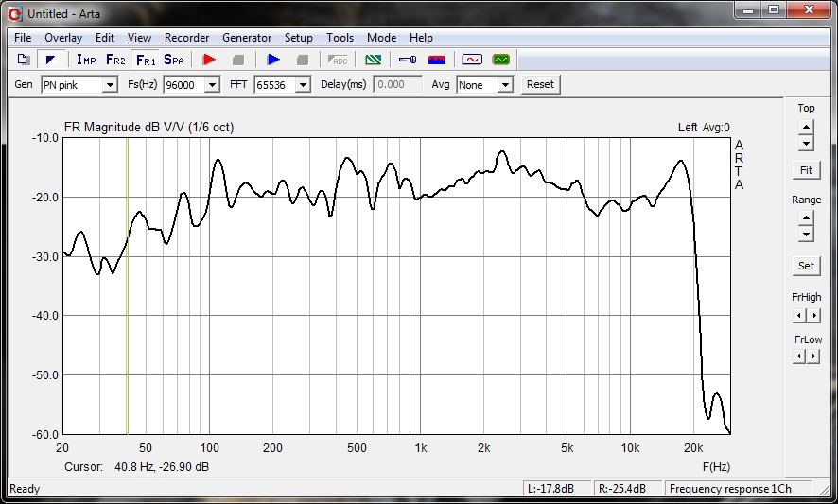This screenshot has width=838, height=504.
Task: Open the Tools menu
Action: coord(340,38)
